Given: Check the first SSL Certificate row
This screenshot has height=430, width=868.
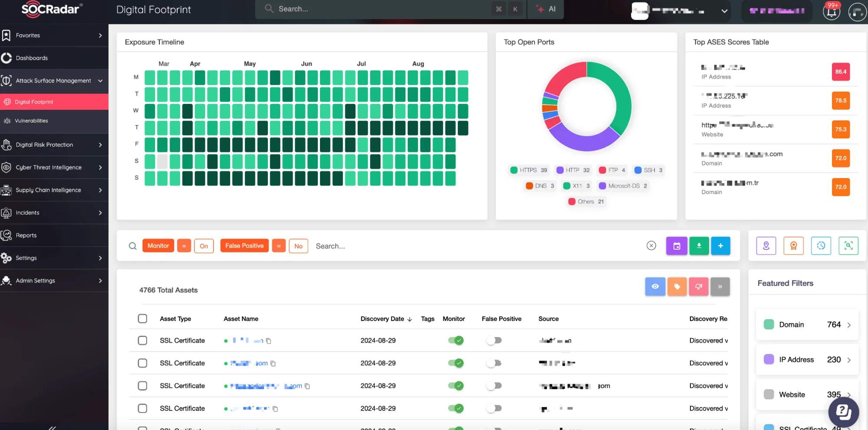Looking at the screenshot, I should coord(142,341).
